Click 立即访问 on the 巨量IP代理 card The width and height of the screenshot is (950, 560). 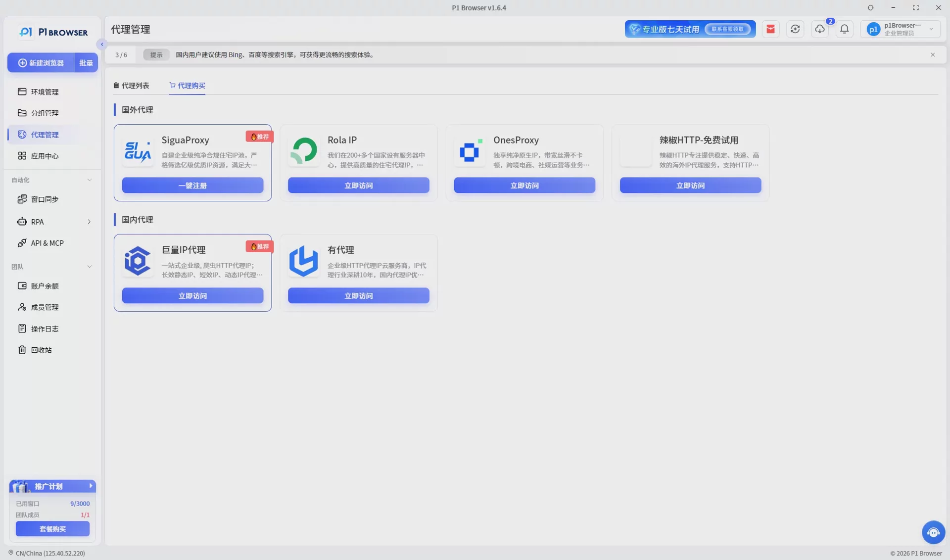point(192,296)
